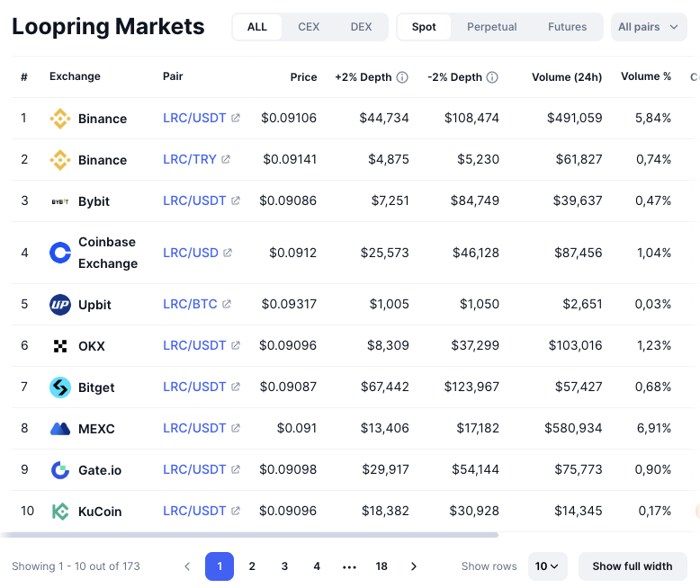
Task: Open the Show rows dropdown set to 10
Action: pos(547,566)
